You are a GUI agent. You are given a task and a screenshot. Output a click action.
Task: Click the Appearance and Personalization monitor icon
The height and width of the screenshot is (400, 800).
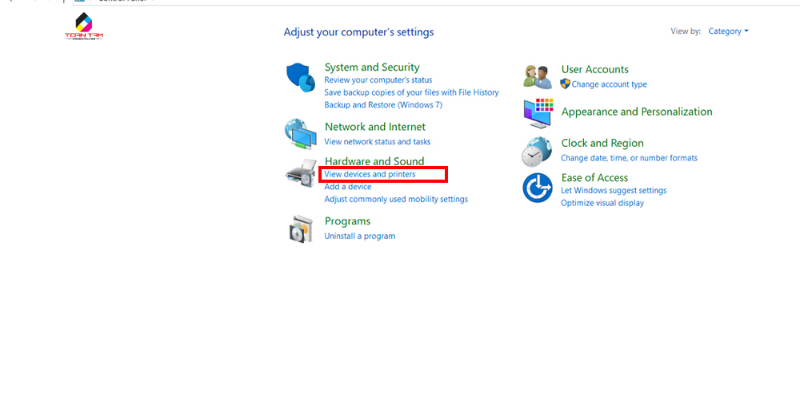tap(538, 113)
